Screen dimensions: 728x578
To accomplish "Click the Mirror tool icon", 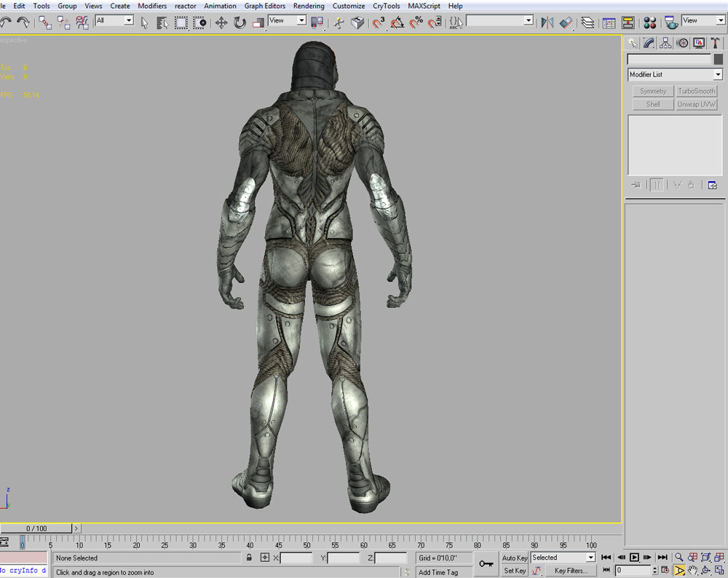I will tap(547, 23).
